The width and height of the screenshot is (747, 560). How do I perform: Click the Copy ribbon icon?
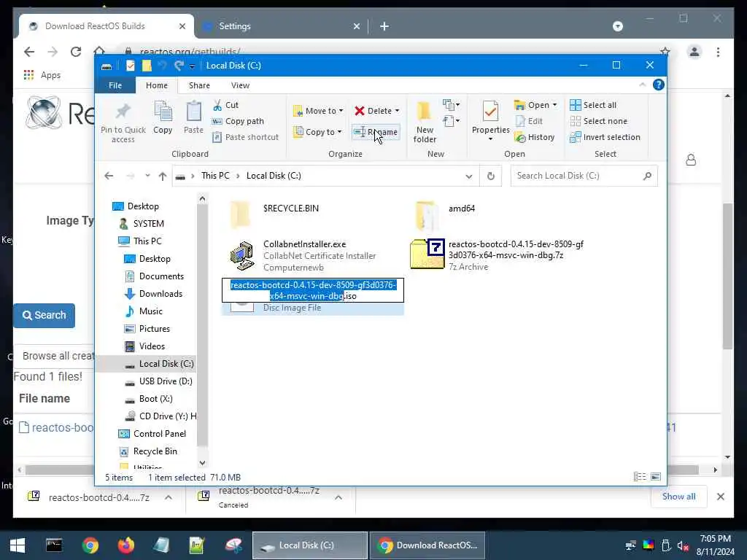coord(163,117)
